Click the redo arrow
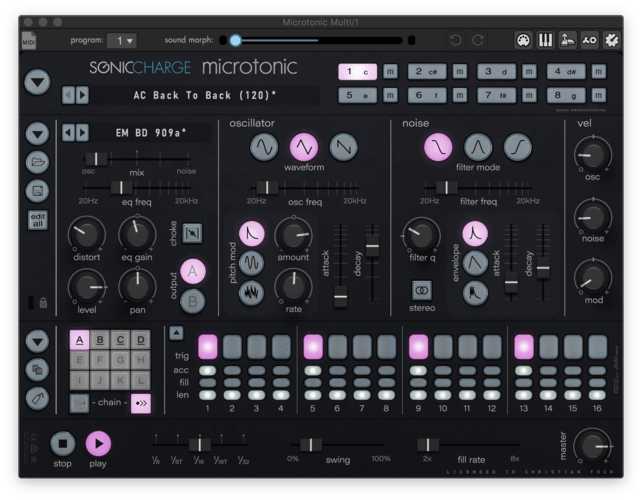The width and height of the screenshot is (642, 500). pyautogui.click(x=478, y=40)
